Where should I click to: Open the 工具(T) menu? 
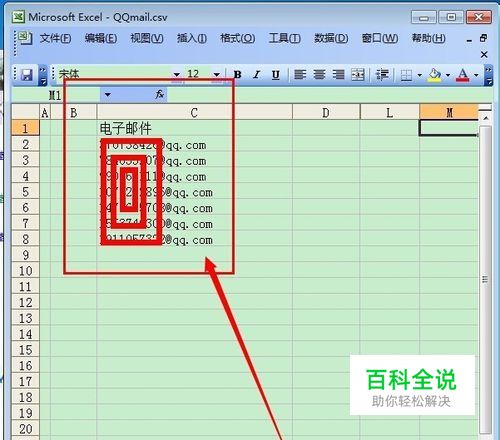point(284,39)
